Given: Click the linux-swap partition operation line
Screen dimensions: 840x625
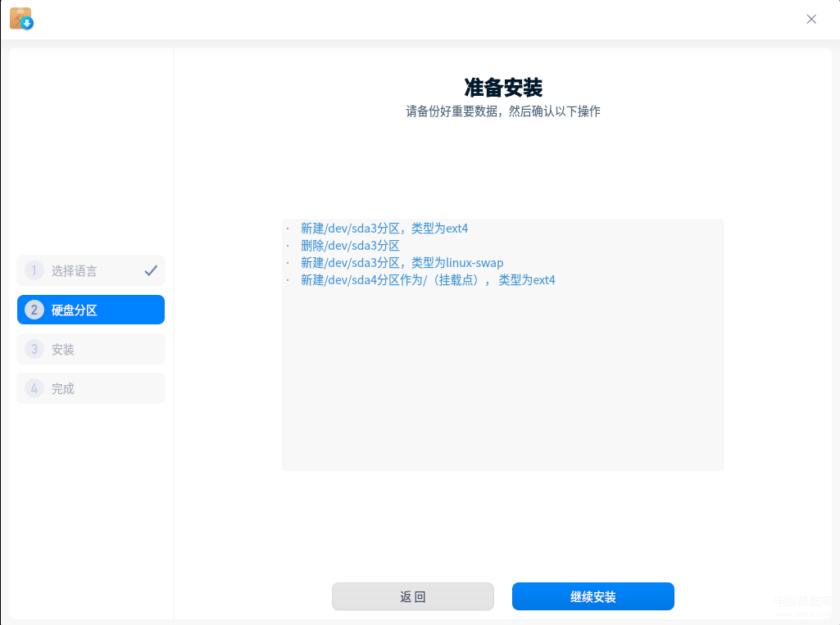Looking at the screenshot, I should [402, 262].
